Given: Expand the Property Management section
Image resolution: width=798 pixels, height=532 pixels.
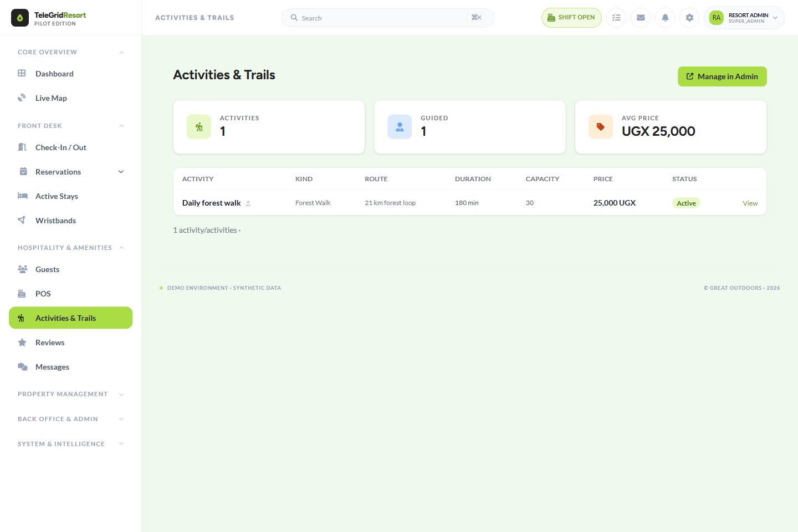Looking at the screenshot, I should point(71,394).
